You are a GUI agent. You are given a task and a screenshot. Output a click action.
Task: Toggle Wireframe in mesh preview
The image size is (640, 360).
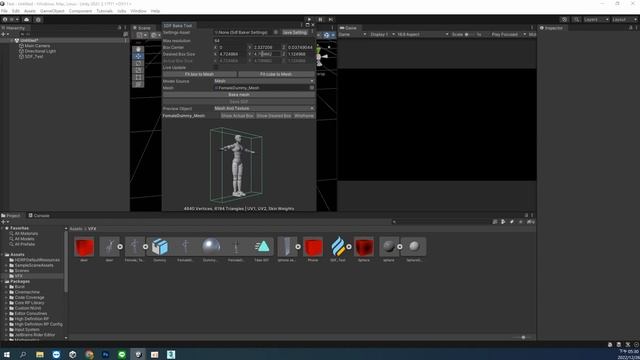pyautogui.click(x=304, y=116)
